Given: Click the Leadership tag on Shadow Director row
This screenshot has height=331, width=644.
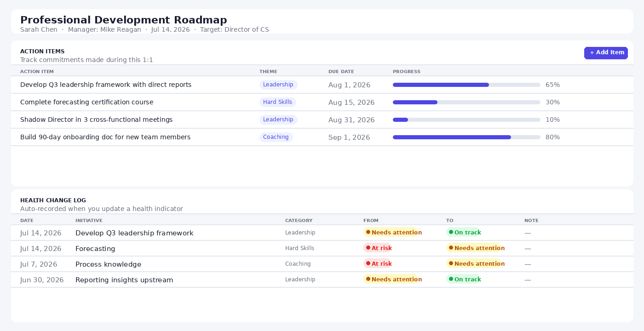Looking at the screenshot, I should click(278, 120).
